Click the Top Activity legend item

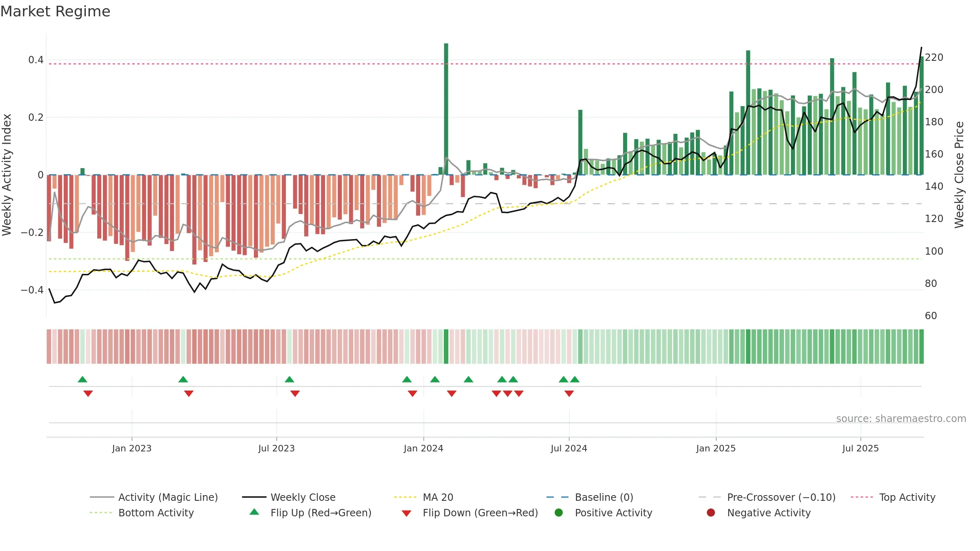pyautogui.click(x=893, y=497)
